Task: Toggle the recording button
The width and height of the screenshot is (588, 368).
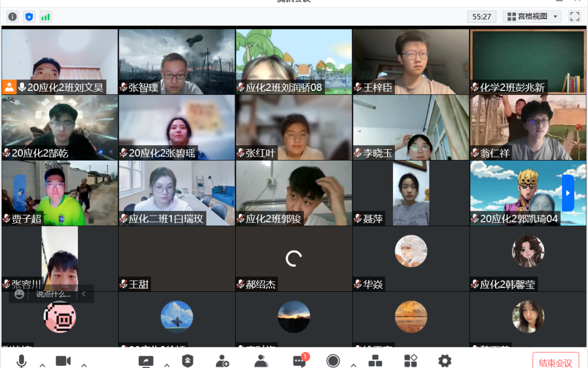Action: [x=333, y=361]
